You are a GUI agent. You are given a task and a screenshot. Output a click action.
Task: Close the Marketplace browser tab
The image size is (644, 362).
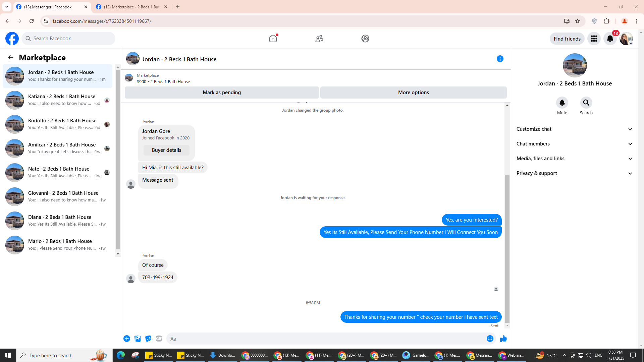point(166,7)
